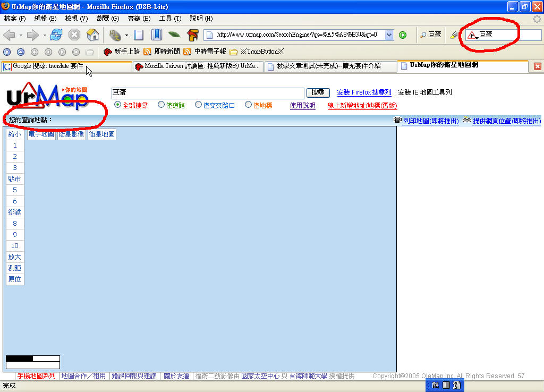Switch map to 電子地圖 view
The height and width of the screenshot is (392, 544).
click(41, 134)
